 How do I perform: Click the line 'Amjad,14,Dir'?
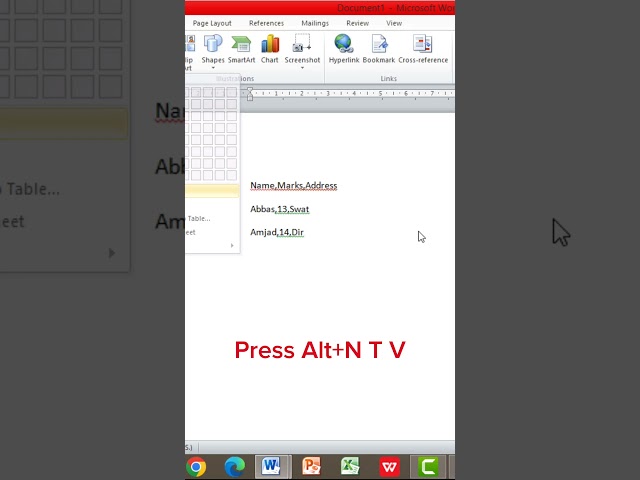pyautogui.click(x=277, y=232)
